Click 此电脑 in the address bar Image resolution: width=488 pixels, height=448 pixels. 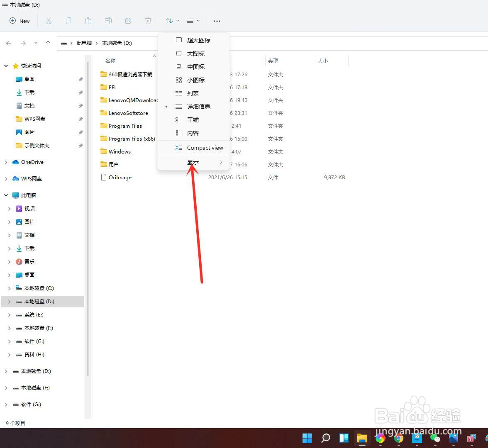[x=84, y=43]
